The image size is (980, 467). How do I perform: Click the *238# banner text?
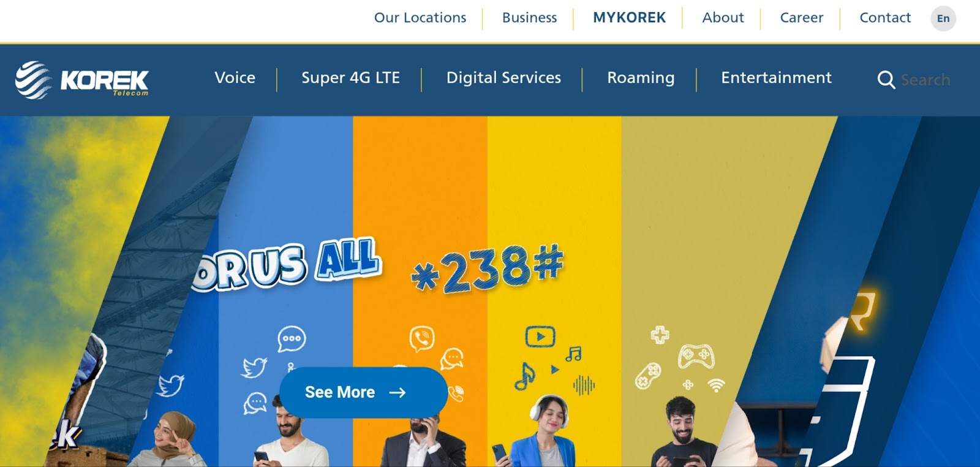click(x=488, y=268)
